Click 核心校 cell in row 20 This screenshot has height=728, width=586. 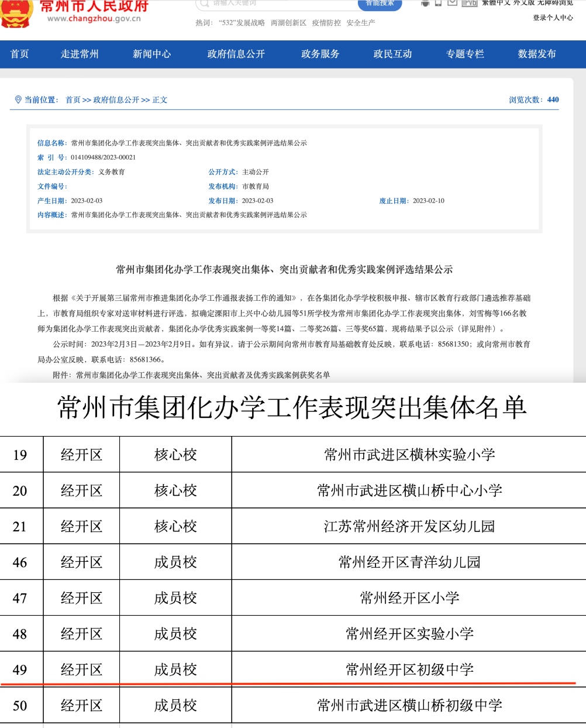pyautogui.click(x=175, y=490)
